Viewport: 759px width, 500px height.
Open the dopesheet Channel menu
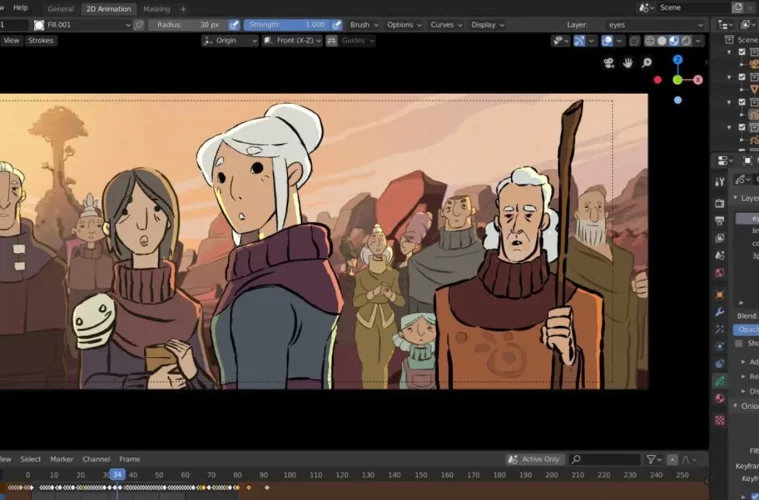96,459
